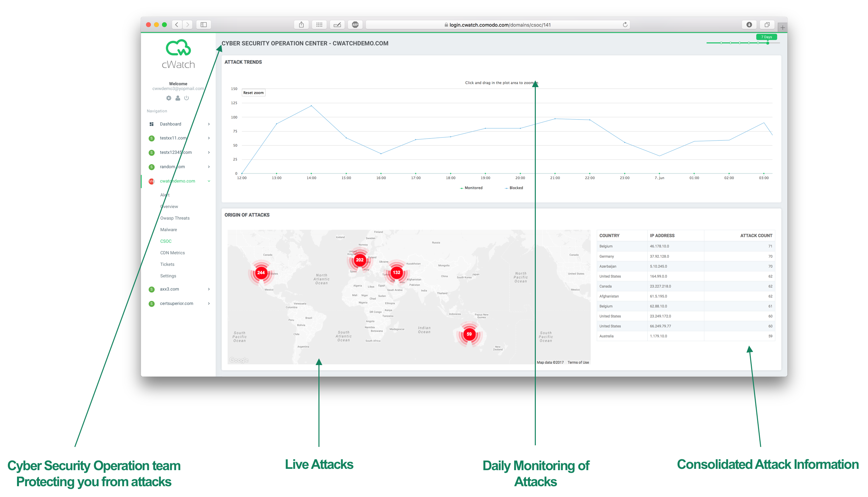Click the Safari share icon
868x497 pixels.
301,25
